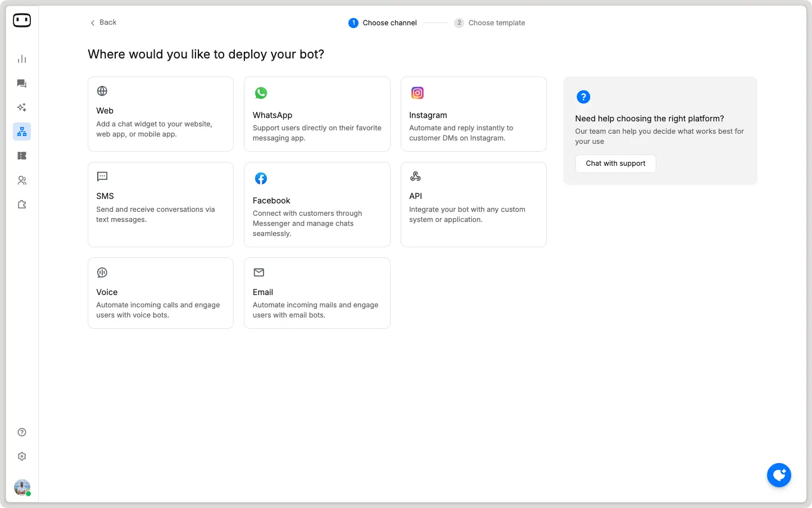Click 'Automate and reply instantly' description

(461, 133)
